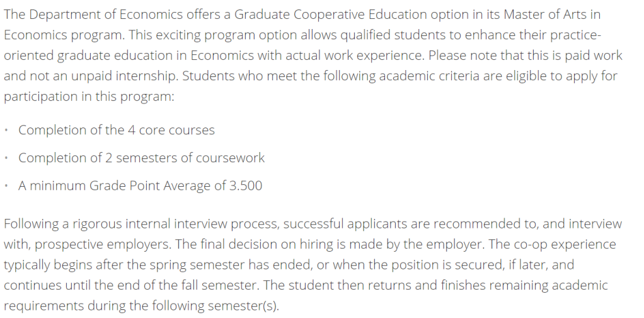Click the bullet dot before '4 core courses'
The height and width of the screenshot is (318, 644).
coord(6,131)
